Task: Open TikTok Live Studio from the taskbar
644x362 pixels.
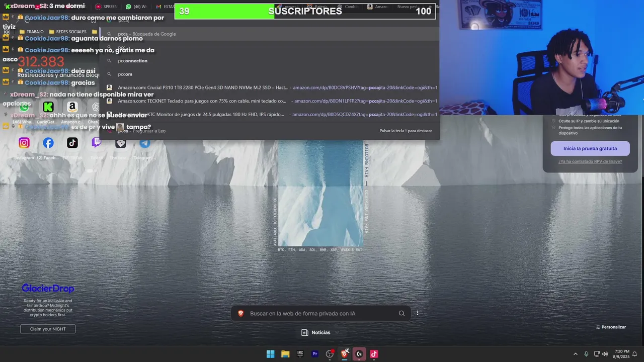Action: pos(374,354)
